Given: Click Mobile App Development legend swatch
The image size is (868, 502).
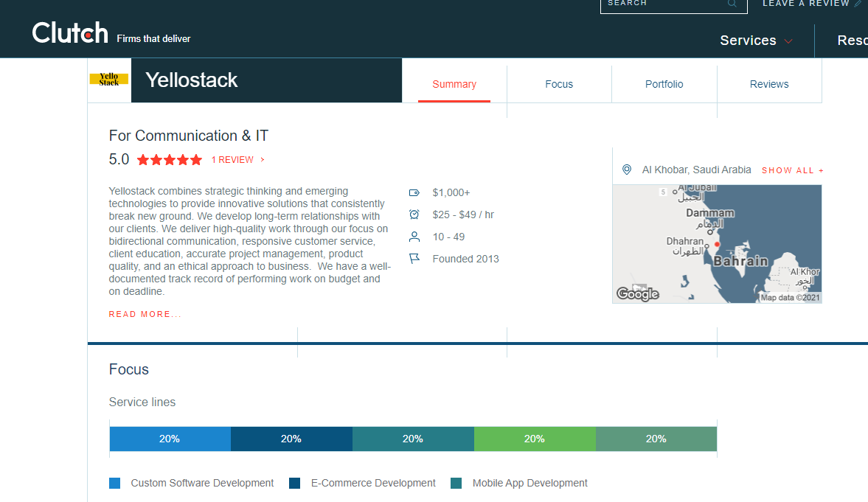Looking at the screenshot, I should click(x=456, y=483).
